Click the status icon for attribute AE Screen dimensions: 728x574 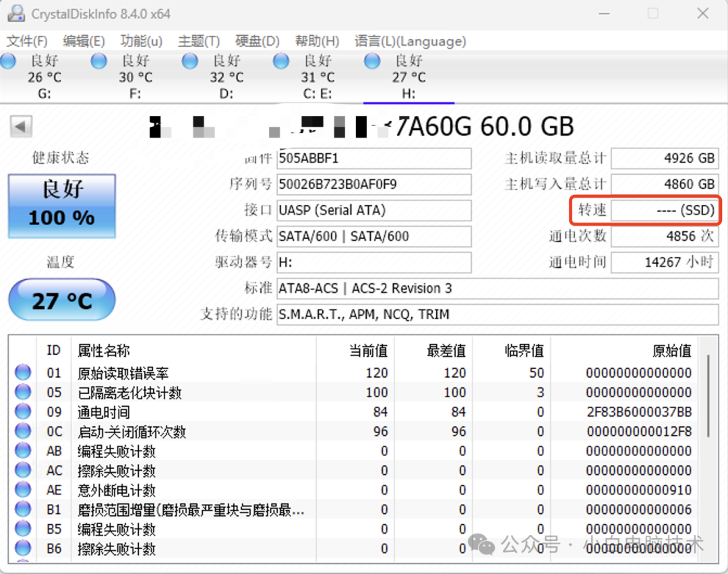pos(23,489)
